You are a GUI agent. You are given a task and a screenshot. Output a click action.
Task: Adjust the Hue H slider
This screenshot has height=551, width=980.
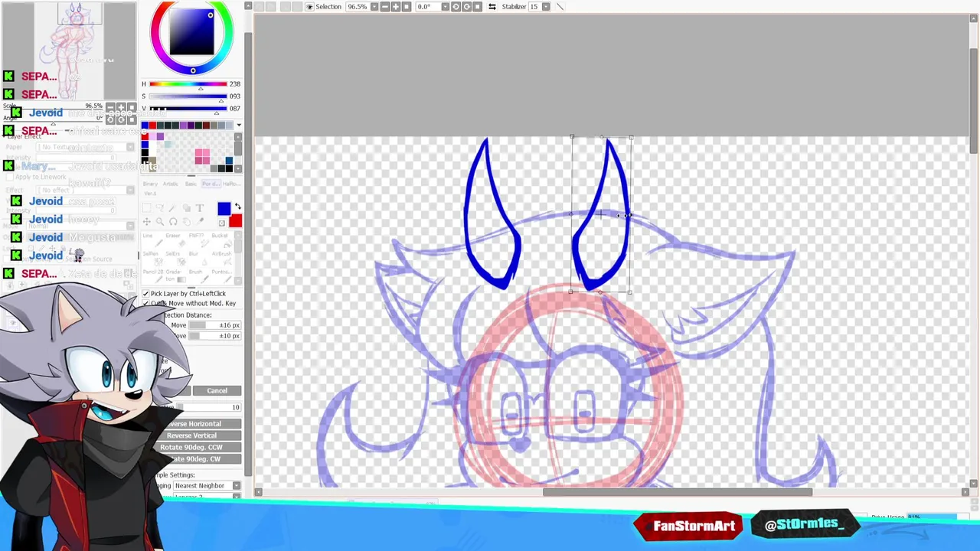click(x=188, y=84)
